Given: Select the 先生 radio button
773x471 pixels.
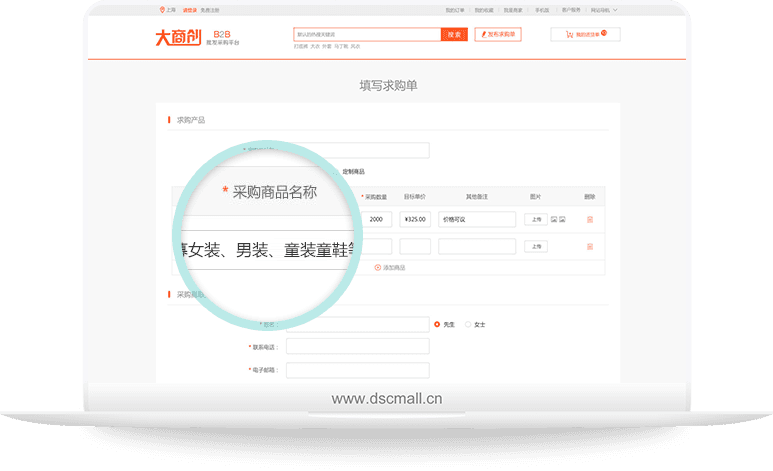Looking at the screenshot, I should [437, 325].
